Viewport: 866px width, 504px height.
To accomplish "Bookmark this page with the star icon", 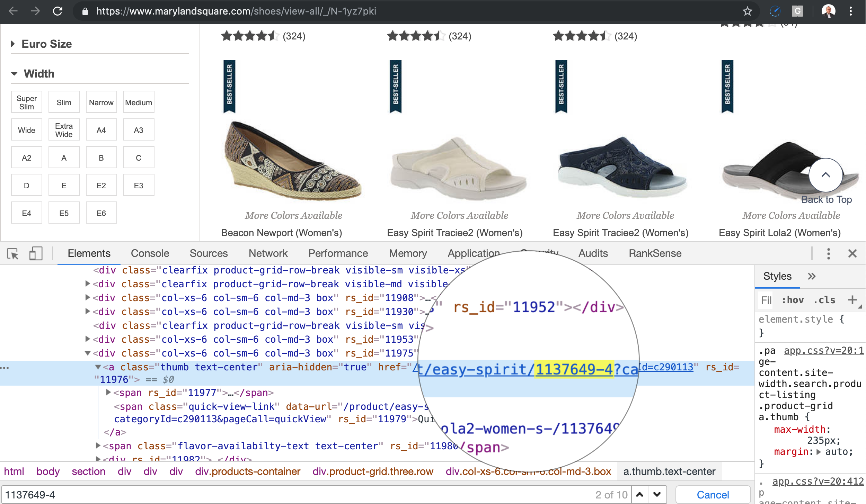I will 747,11.
